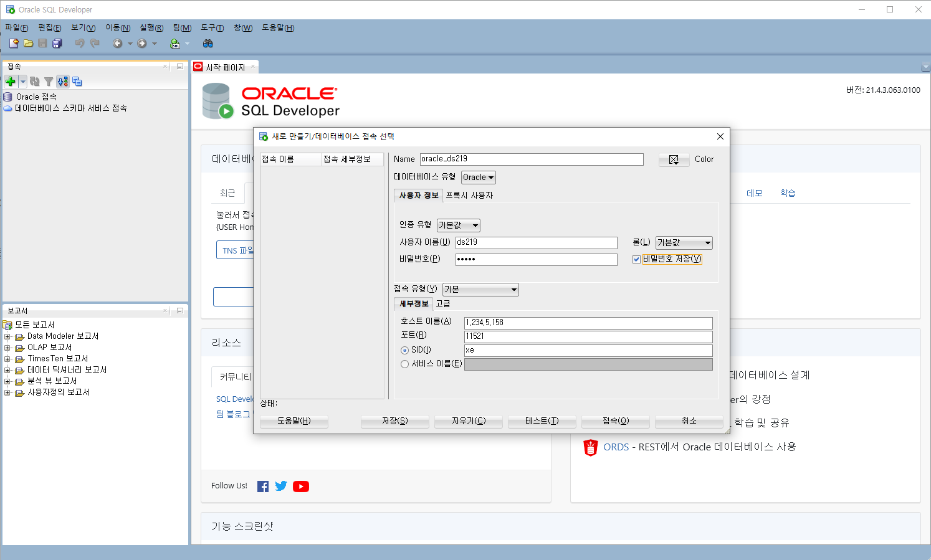Click the 지우기(C) button
This screenshot has width=931, height=560.
coord(469,421)
